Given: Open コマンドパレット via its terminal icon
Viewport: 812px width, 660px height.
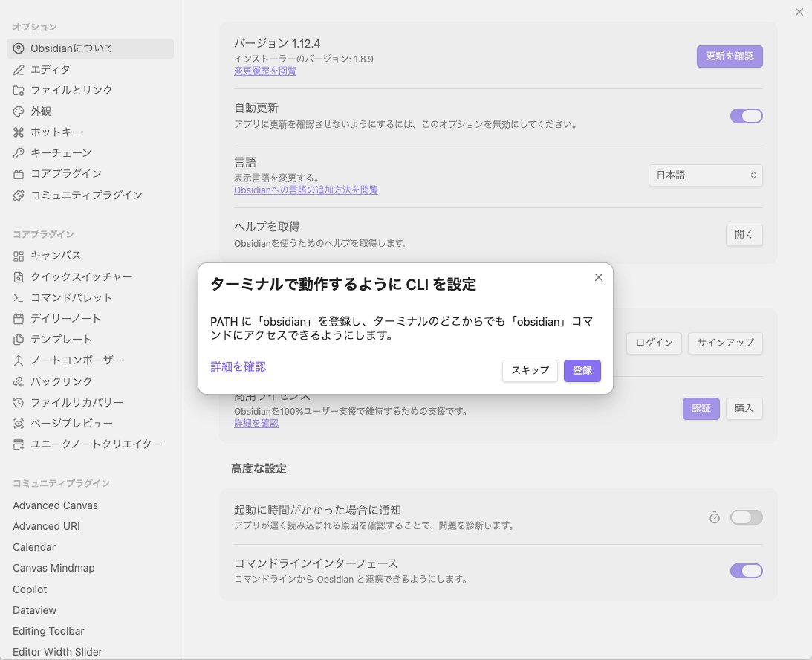Looking at the screenshot, I should [18, 297].
